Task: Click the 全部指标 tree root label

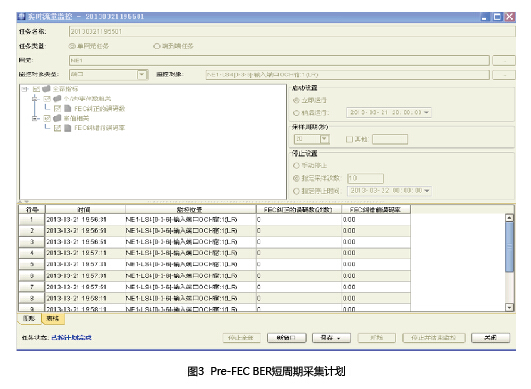Action: (x=65, y=89)
